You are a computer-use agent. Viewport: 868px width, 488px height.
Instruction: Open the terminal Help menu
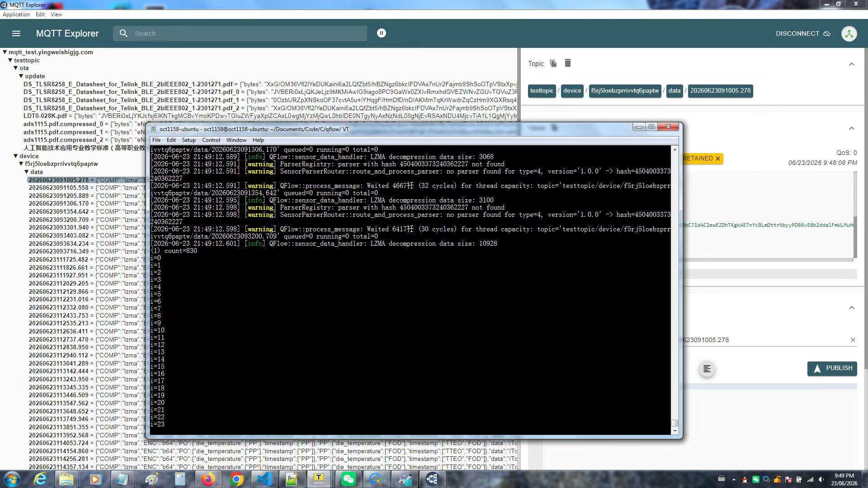pyautogui.click(x=258, y=140)
